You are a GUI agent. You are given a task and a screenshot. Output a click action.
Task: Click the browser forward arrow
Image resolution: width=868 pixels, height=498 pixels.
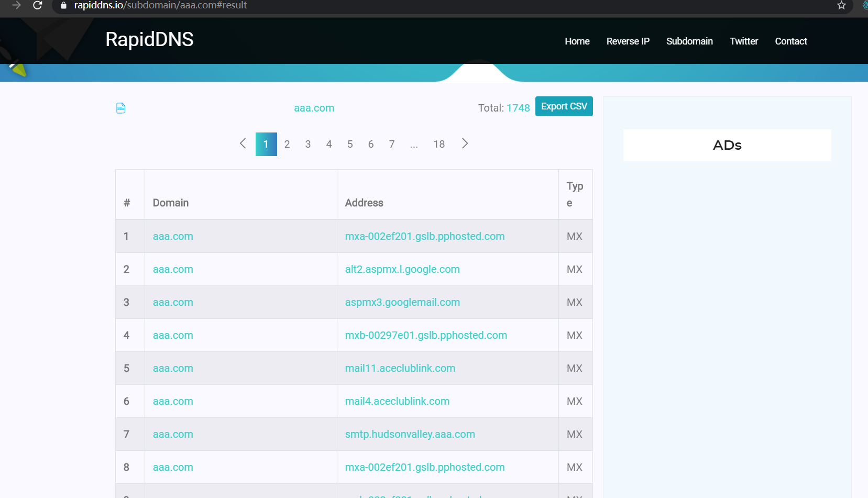(16, 5)
